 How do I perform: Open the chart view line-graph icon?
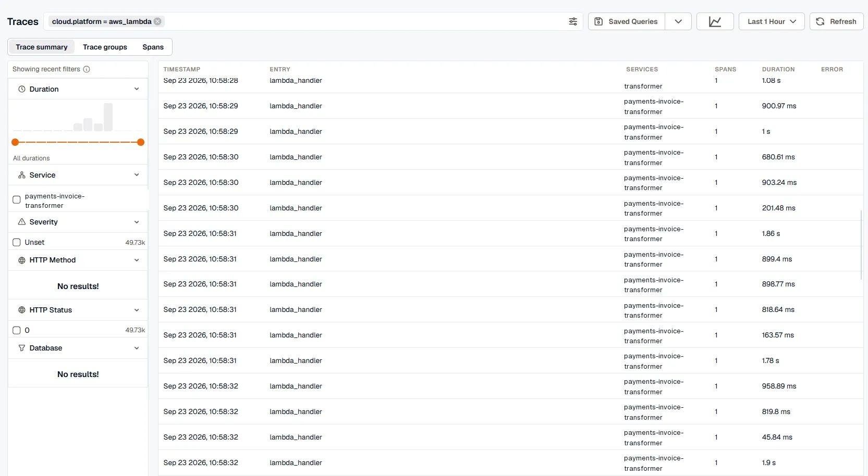point(715,21)
